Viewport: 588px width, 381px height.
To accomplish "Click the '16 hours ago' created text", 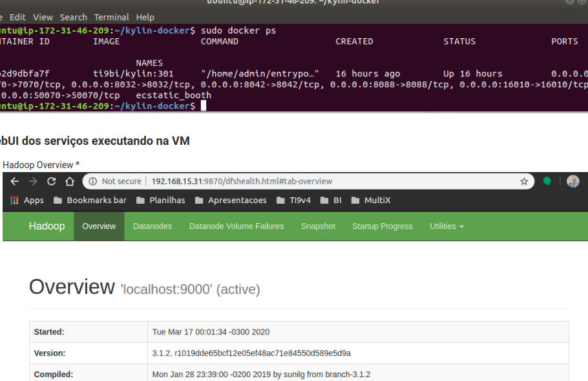I will (x=368, y=74).
